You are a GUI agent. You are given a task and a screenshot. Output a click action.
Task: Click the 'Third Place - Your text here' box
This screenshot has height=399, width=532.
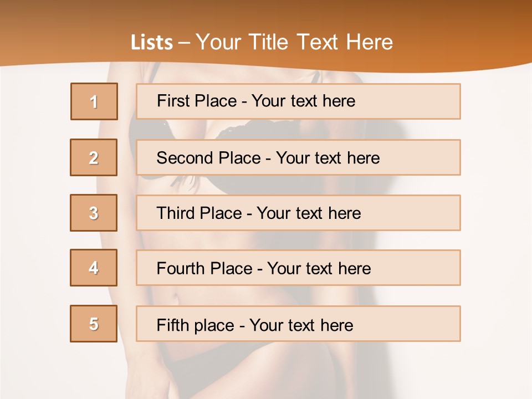pyautogui.click(x=298, y=213)
